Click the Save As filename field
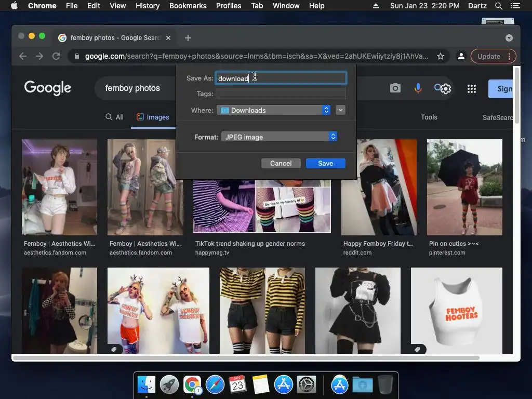The height and width of the screenshot is (399, 532). [x=281, y=78]
